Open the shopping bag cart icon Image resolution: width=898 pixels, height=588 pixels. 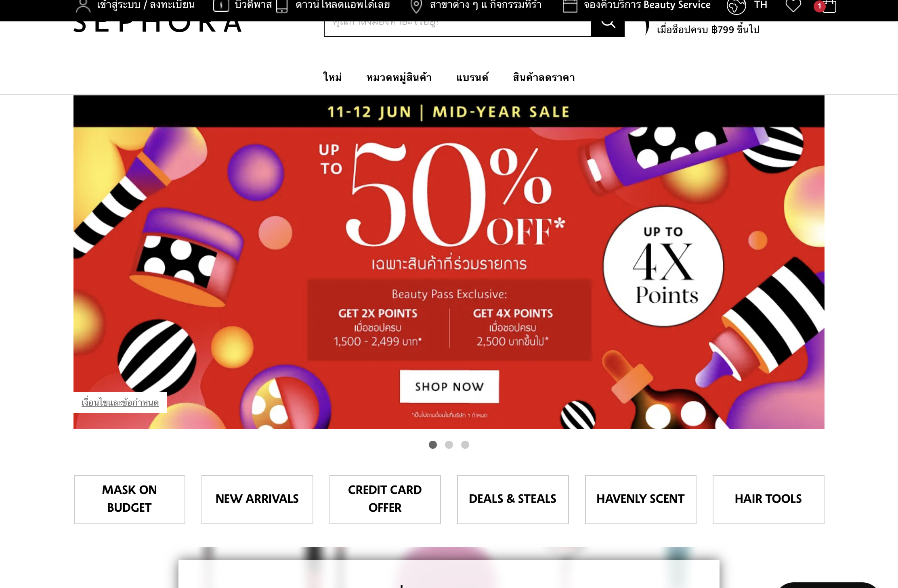click(829, 6)
